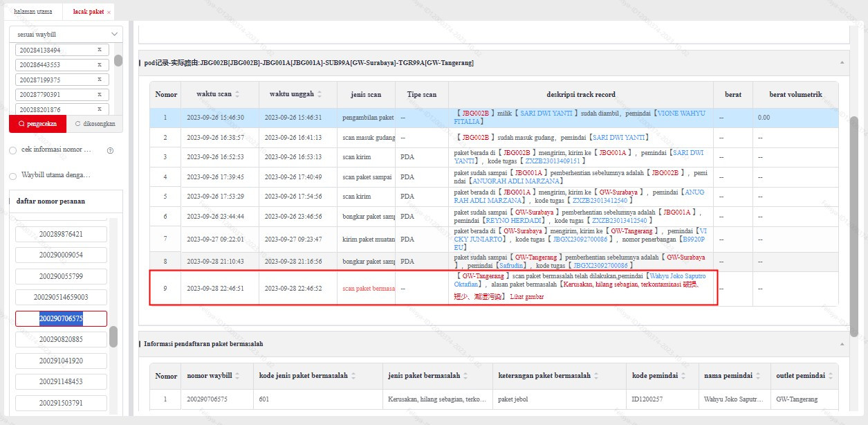Viewport: 868px width, 425px height.
Task: Sort the outlet pemindai column
Action: pos(831,376)
